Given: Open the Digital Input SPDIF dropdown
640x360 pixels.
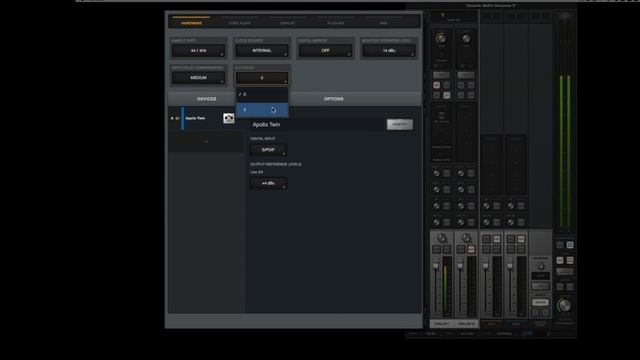Looking at the screenshot, I should click(268, 150).
